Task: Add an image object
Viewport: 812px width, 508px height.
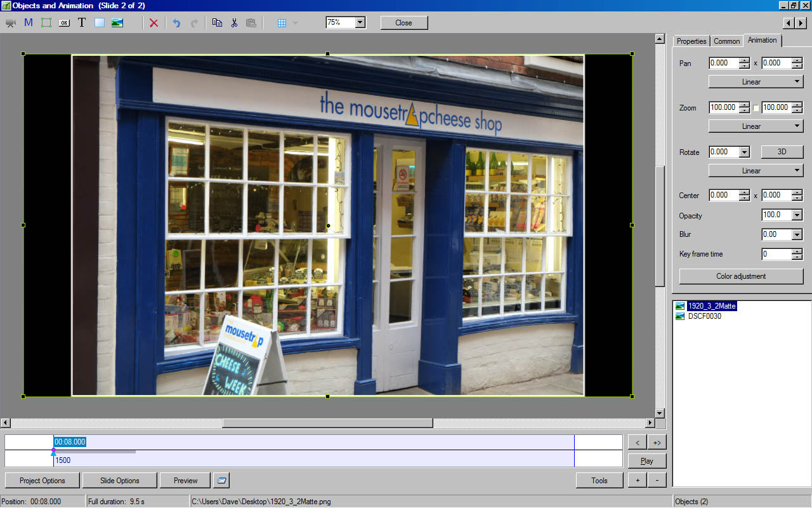Action: pyautogui.click(x=117, y=23)
